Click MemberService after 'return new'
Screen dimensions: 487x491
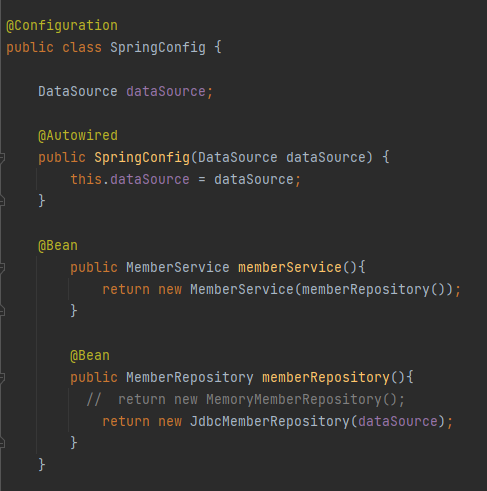pyautogui.click(x=242, y=289)
